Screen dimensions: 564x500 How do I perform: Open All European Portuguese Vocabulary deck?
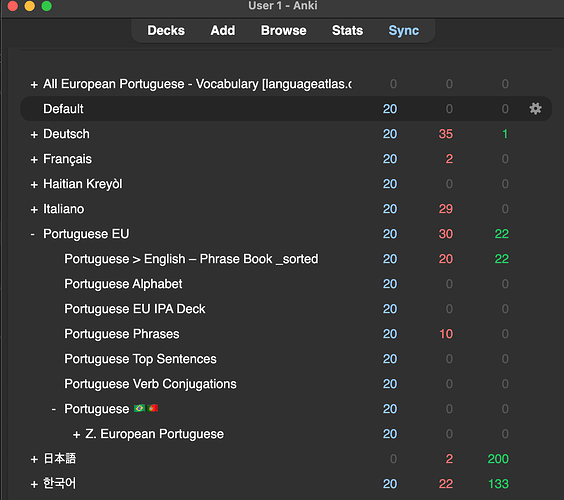[x=197, y=84]
